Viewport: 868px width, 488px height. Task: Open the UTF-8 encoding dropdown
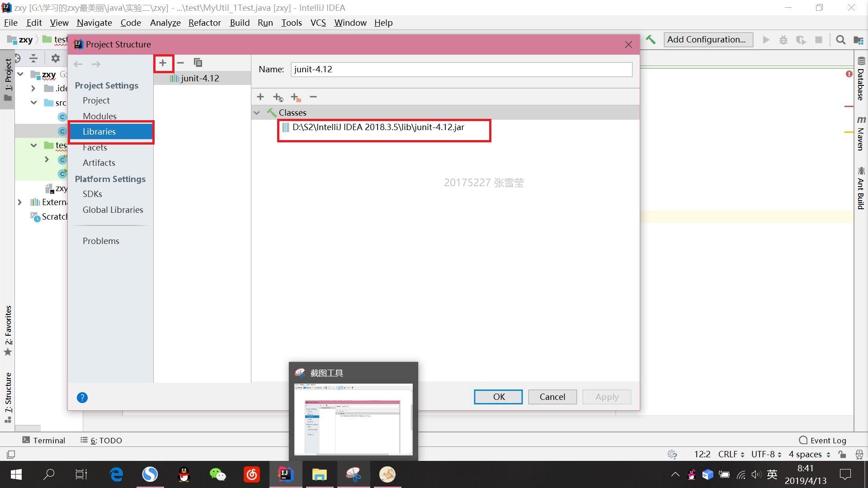[x=766, y=454]
